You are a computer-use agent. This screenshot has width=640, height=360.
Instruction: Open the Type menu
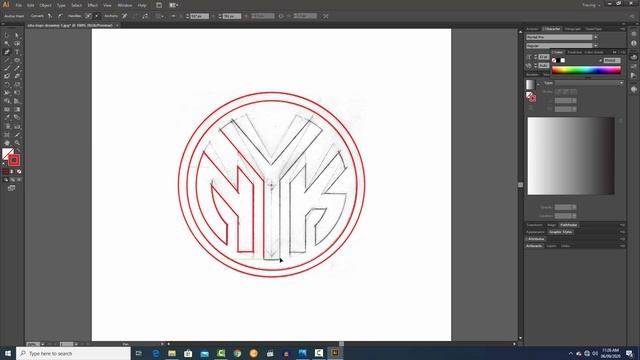tap(61, 5)
